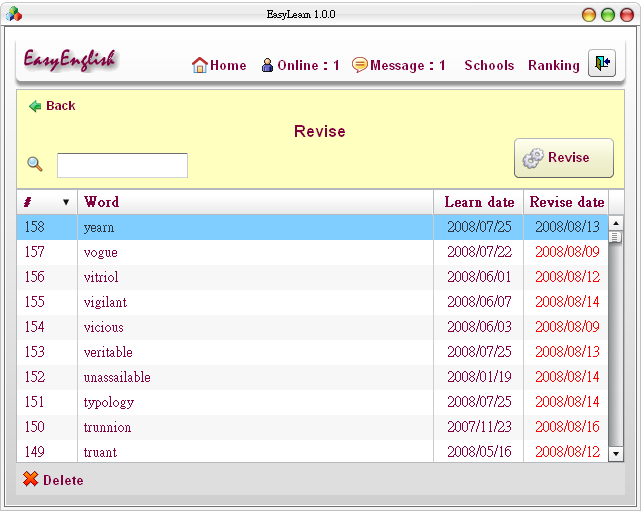Screen dimensions: 641x511
Task: Click the vertical scrollbar thumb
Action: (616, 237)
